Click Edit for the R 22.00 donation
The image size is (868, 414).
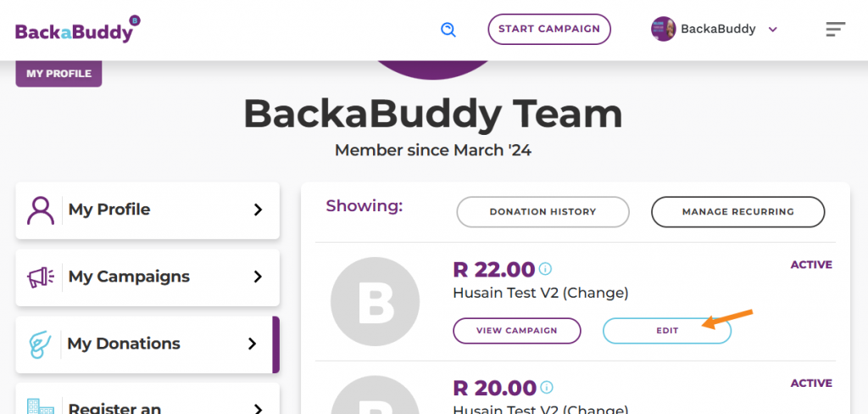[x=667, y=331]
